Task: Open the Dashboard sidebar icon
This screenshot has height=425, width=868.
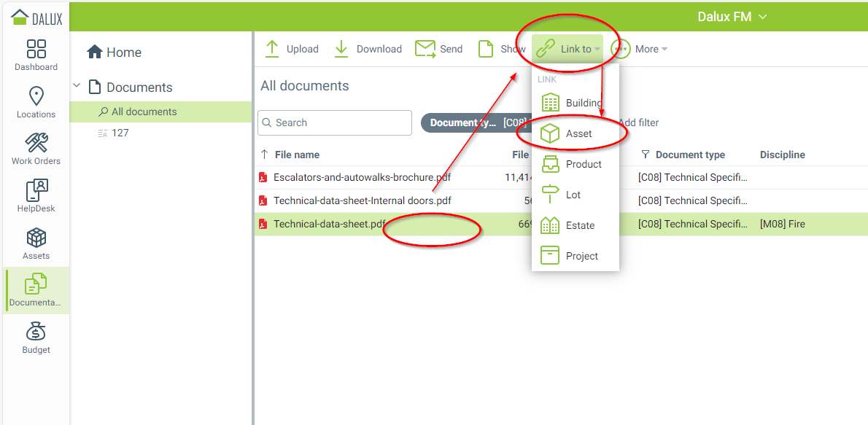Action: point(36,55)
